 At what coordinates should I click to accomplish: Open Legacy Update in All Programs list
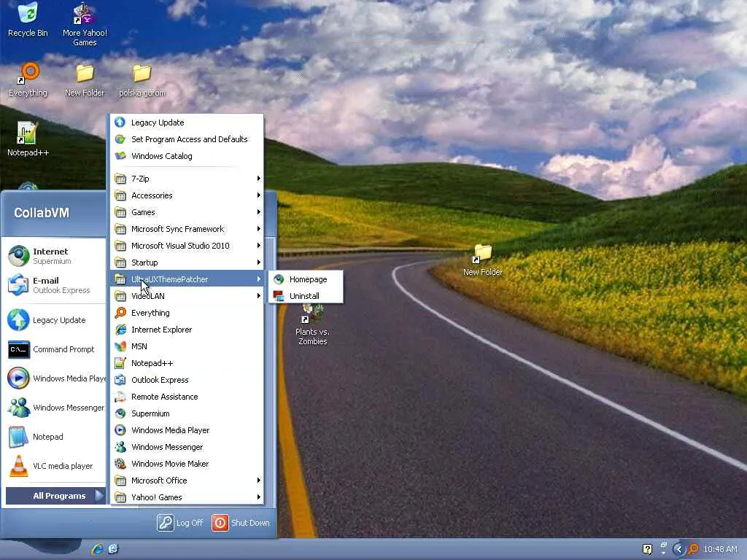pyautogui.click(x=187, y=122)
